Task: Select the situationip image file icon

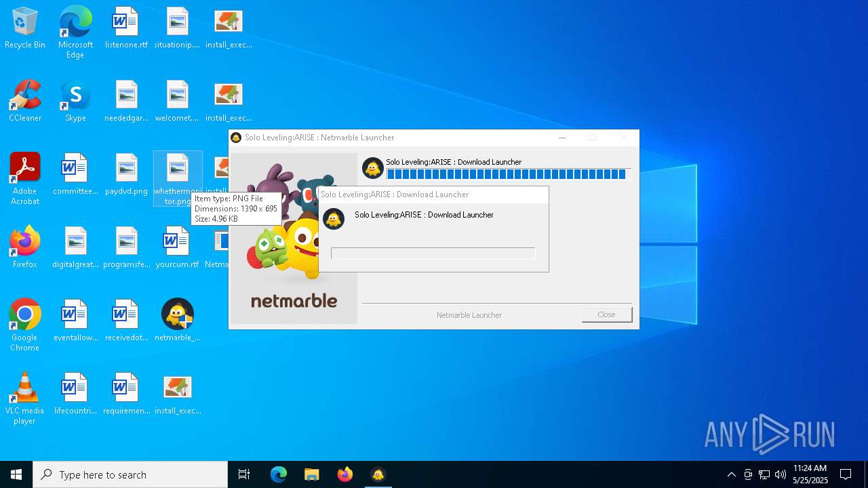Action: tap(177, 28)
